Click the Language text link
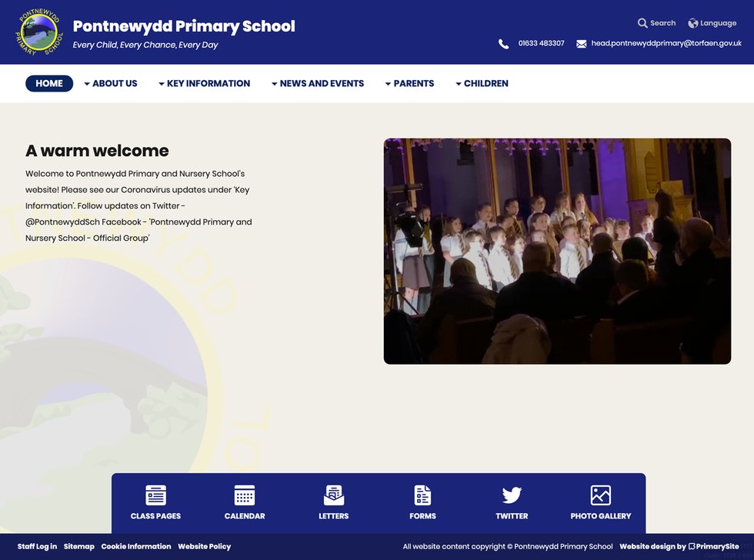This screenshot has width=754, height=560. [719, 23]
